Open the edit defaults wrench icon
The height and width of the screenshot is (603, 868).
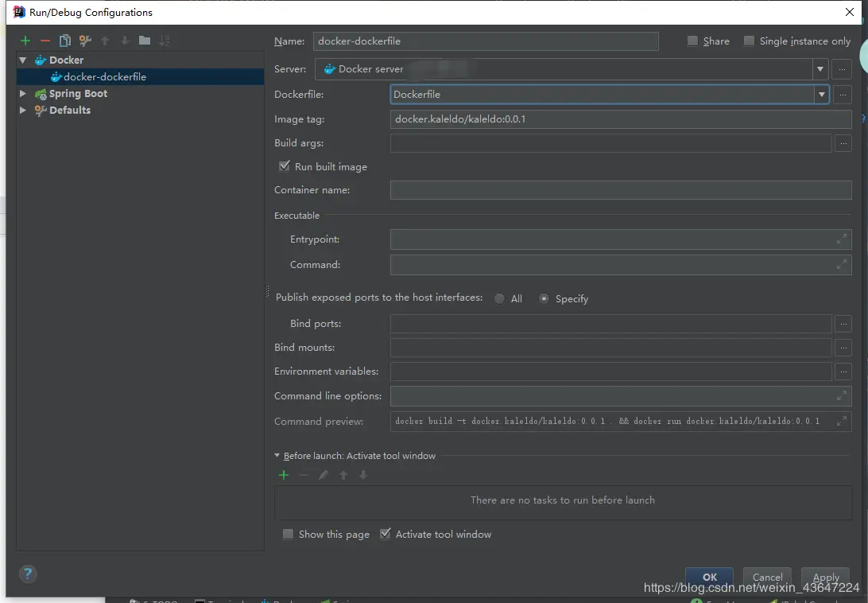[85, 41]
